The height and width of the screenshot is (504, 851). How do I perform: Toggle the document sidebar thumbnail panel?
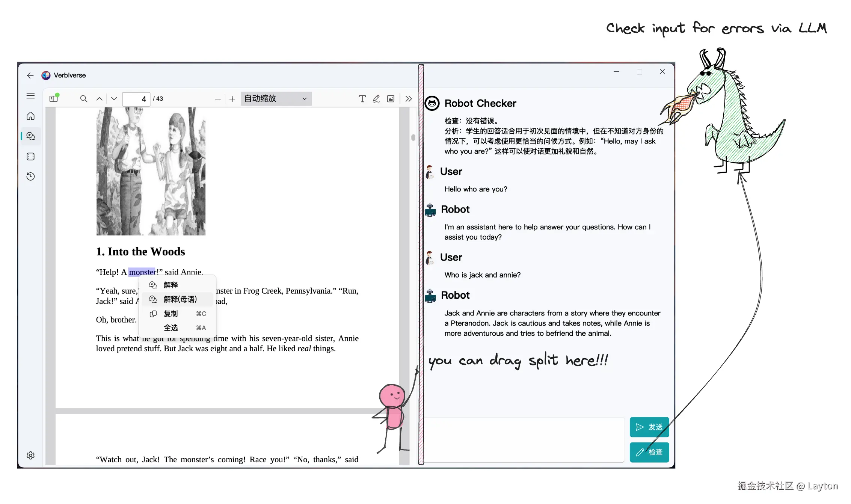pyautogui.click(x=53, y=98)
